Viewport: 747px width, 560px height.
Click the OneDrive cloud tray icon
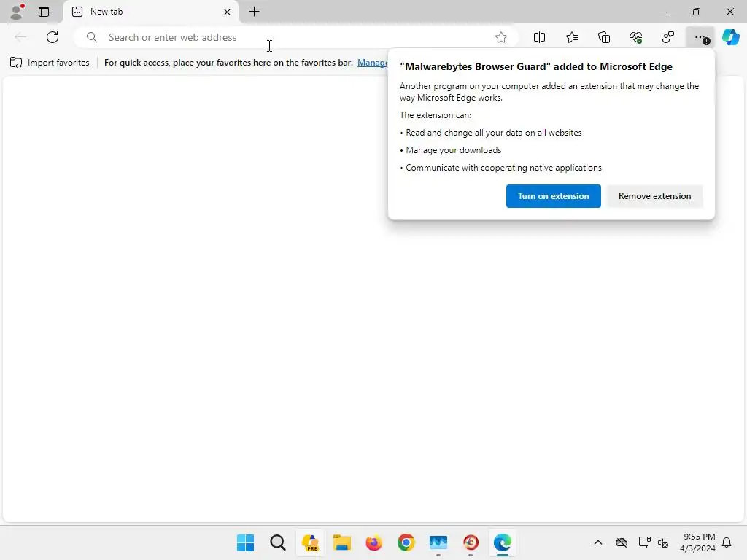pos(622,542)
